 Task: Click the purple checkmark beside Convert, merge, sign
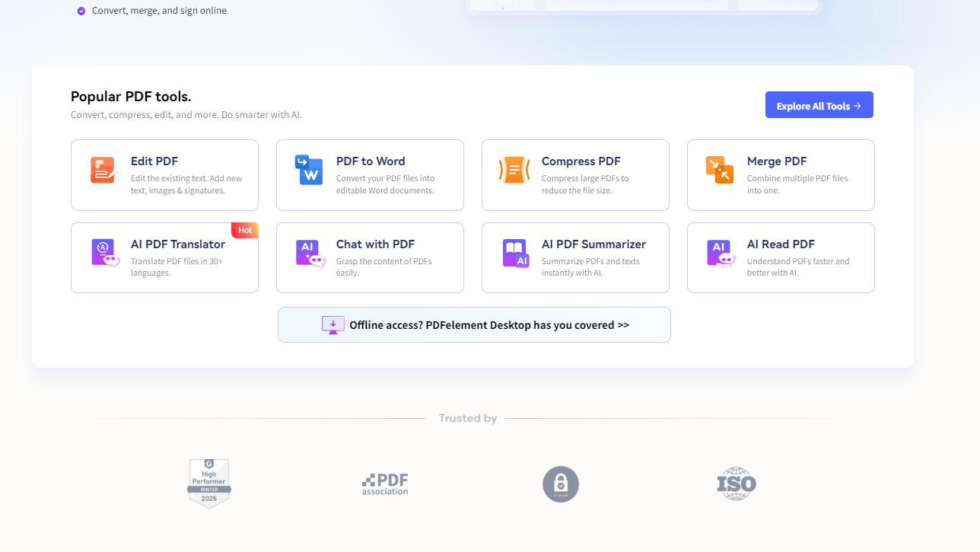click(81, 11)
